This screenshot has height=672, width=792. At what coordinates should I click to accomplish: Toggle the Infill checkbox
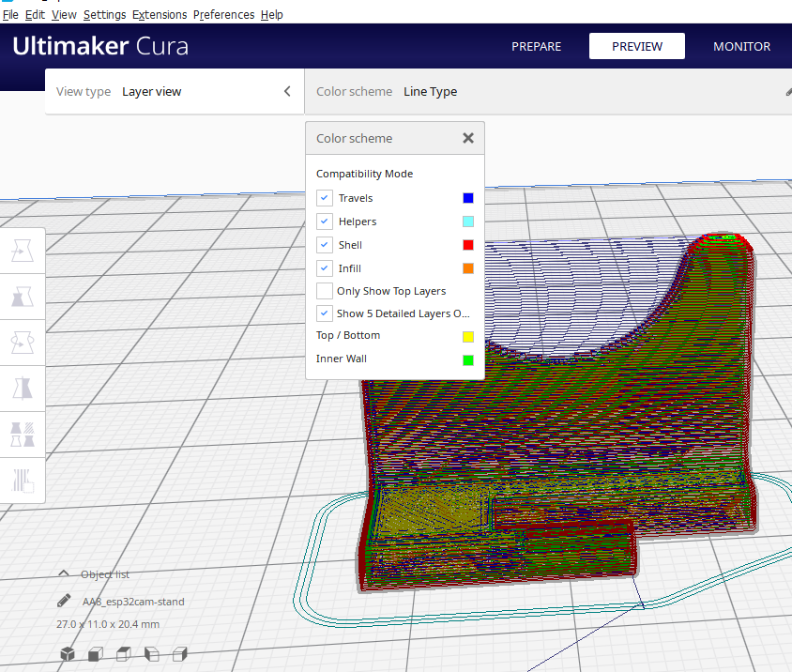[325, 267]
